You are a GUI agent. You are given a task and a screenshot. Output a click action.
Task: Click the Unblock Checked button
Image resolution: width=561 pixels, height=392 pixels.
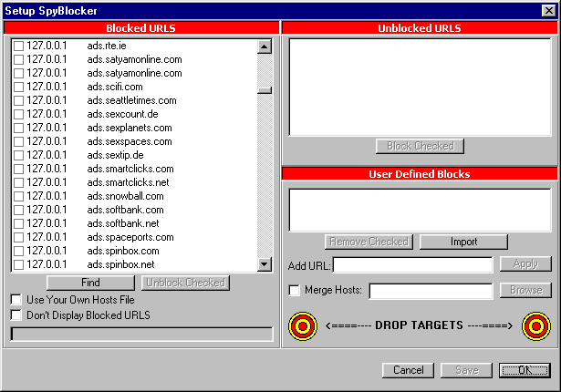pyautogui.click(x=186, y=283)
